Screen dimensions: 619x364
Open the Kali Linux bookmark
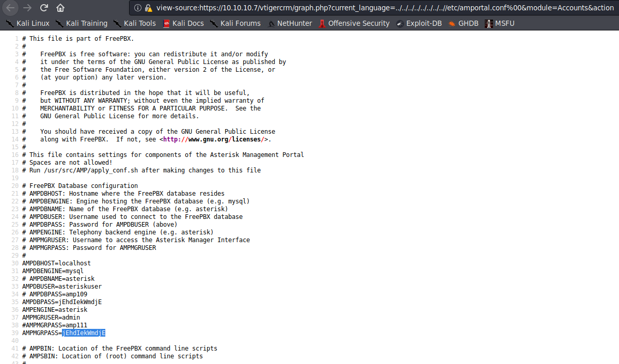point(28,23)
